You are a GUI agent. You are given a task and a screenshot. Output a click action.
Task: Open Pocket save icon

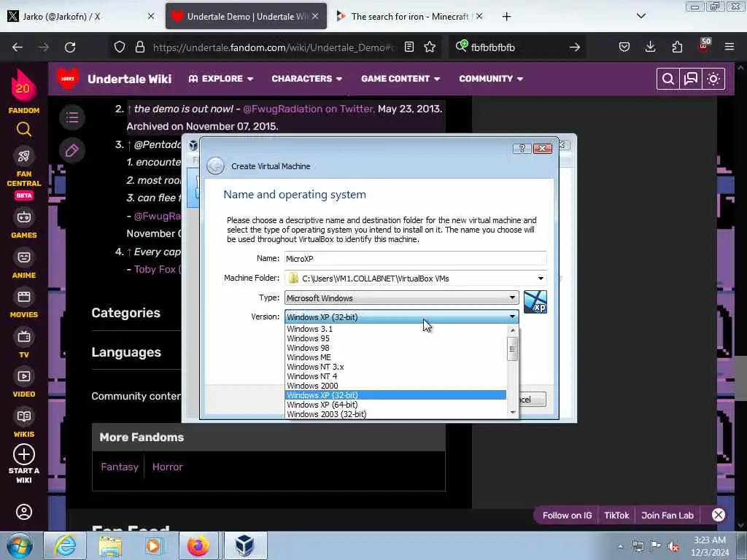624,47
